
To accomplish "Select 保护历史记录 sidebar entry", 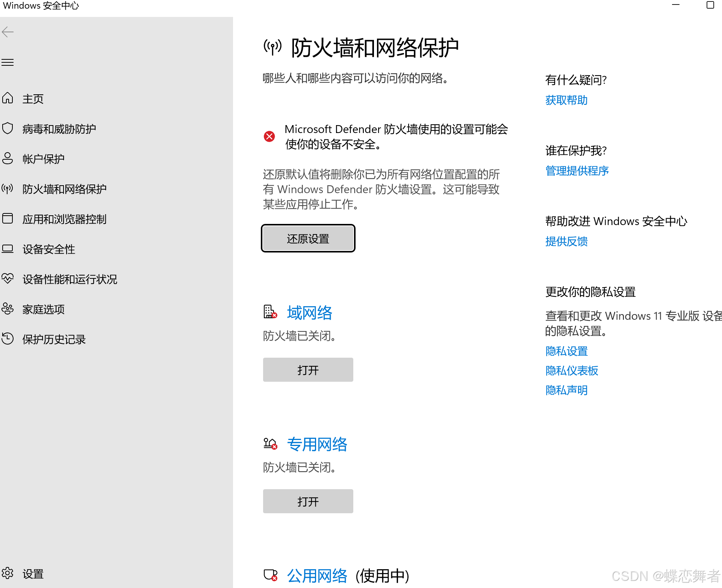I will point(54,339).
